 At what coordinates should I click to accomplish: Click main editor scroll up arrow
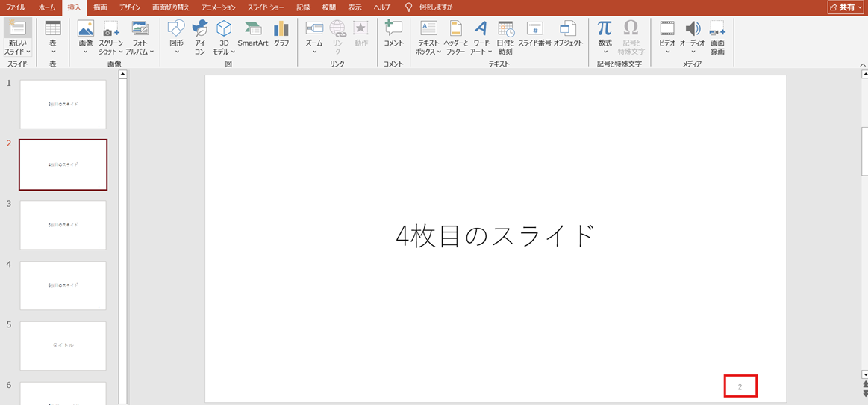(x=864, y=74)
